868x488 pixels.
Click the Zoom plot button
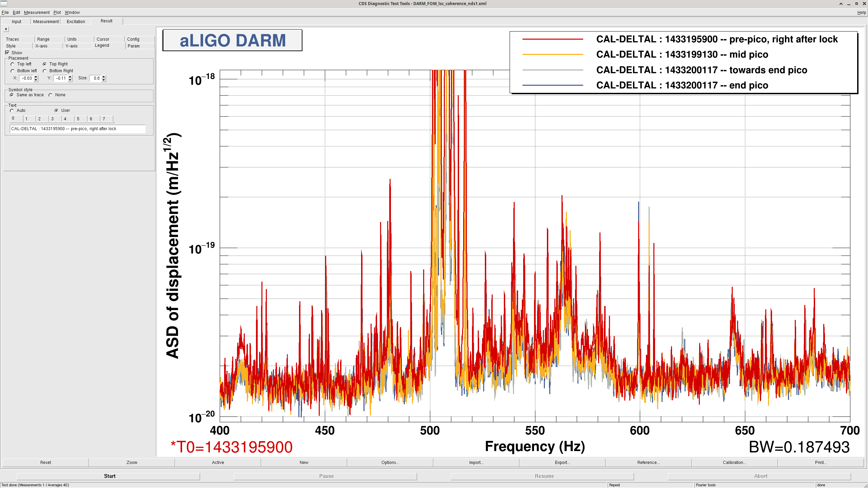click(x=132, y=463)
